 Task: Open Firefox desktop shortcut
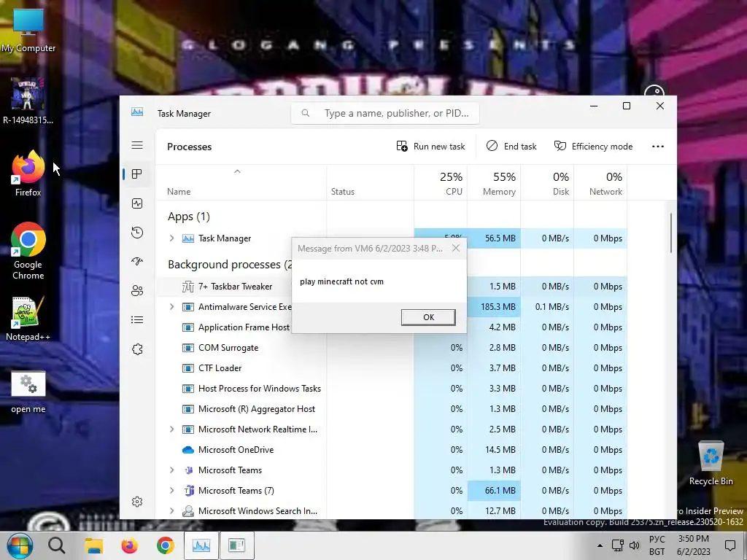pyautogui.click(x=28, y=174)
